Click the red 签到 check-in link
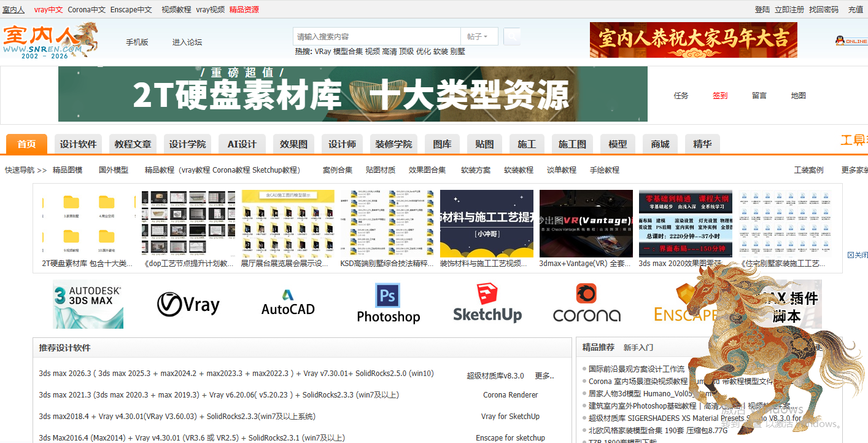This screenshot has width=868, height=443. tap(720, 96)
